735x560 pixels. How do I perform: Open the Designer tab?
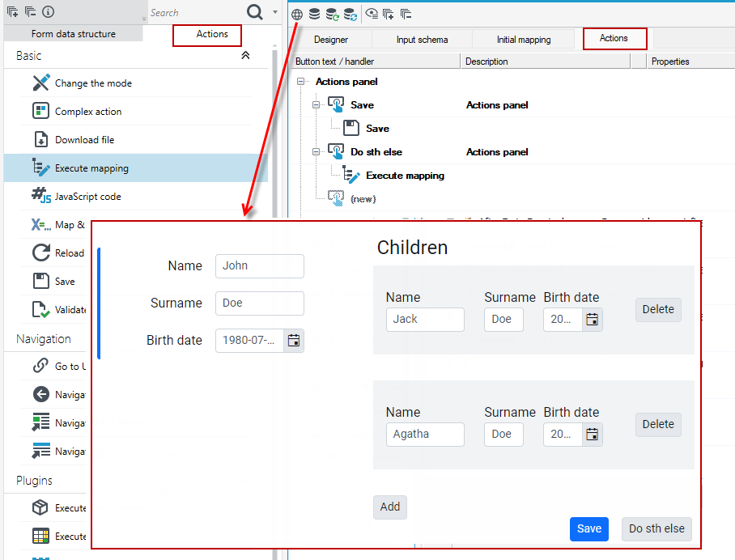click(331, 40)
